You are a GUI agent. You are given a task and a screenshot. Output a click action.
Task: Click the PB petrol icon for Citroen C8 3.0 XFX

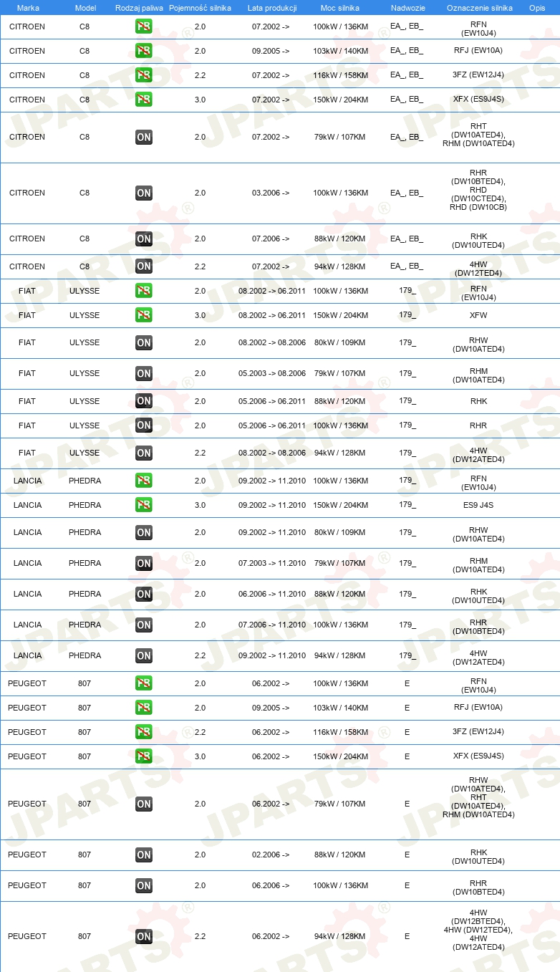[144, 100]
